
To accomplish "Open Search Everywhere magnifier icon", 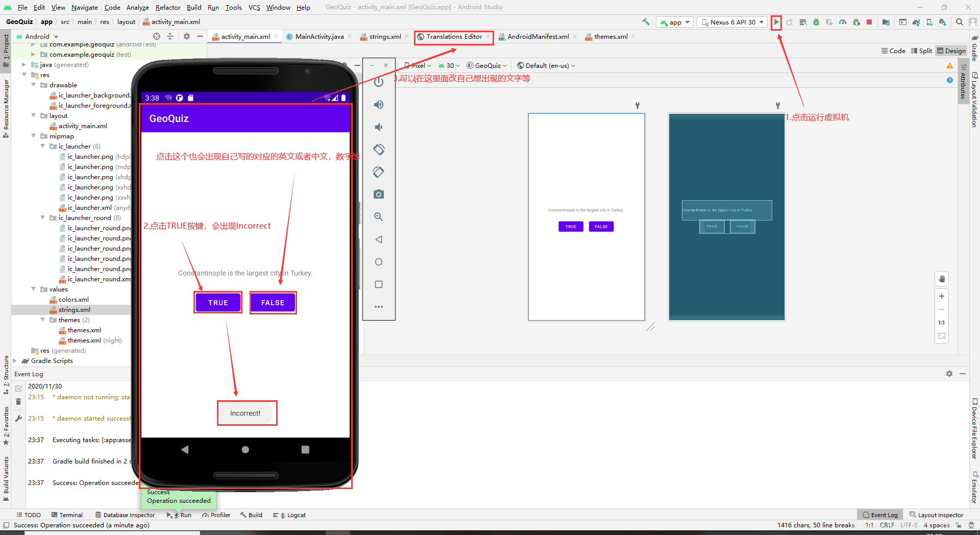I will pyautogui.click(x=960, y=22).
